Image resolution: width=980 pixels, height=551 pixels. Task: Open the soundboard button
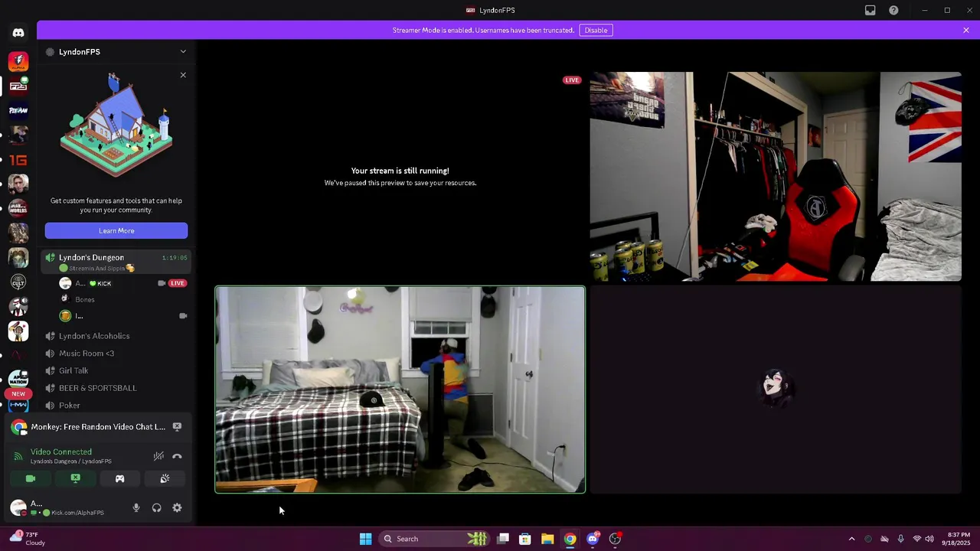click(x=165, y=478)
